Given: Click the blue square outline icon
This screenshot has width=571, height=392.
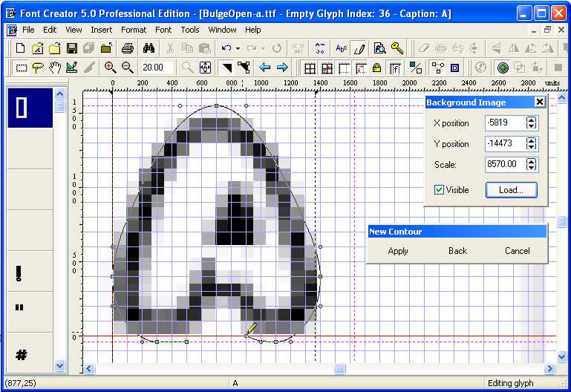Looking at the screenshot, I should [x=454, y=68].
